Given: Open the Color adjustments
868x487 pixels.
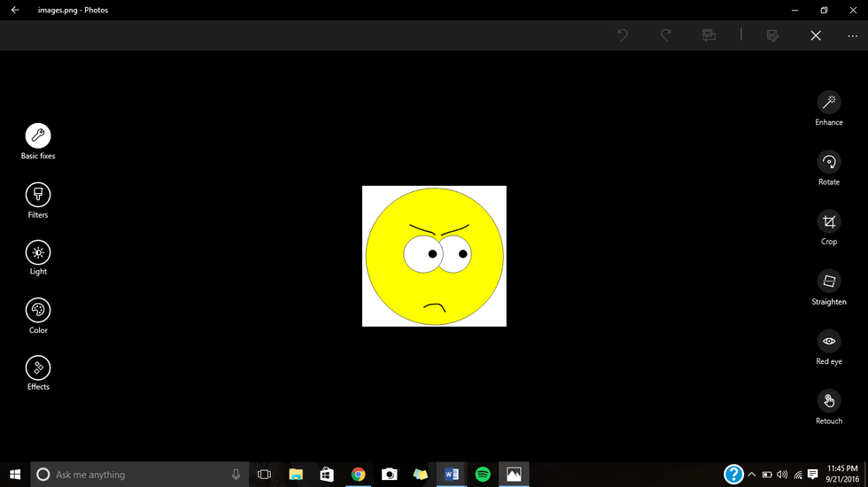Looking at the screenshot, I should coord(38,311).
